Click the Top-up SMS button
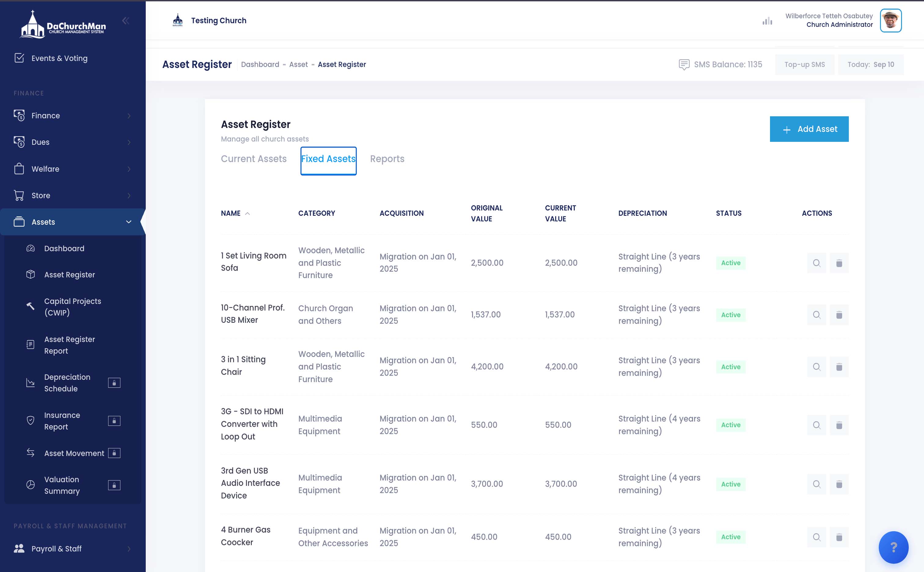This screenshot has width=924, height=572. coord(805,65)
